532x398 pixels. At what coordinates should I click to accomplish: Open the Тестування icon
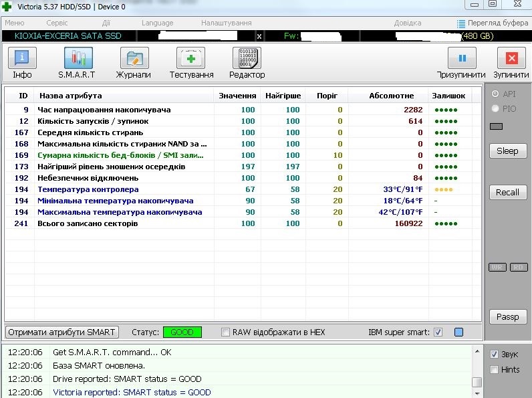pos(190,58)
